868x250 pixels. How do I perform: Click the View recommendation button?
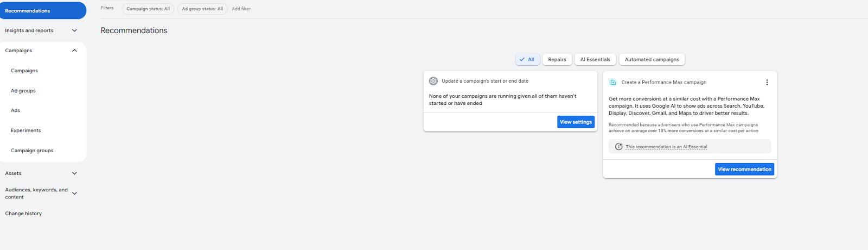pos(744,170)
